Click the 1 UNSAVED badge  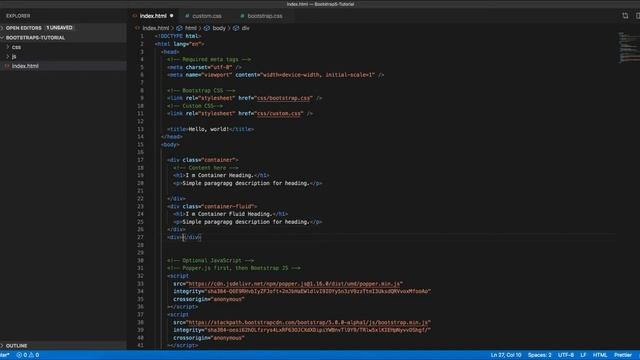tap(59, 28)
